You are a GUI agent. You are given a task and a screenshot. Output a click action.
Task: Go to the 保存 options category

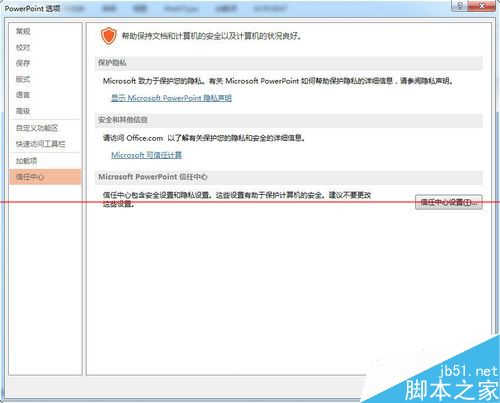(45, 63)
